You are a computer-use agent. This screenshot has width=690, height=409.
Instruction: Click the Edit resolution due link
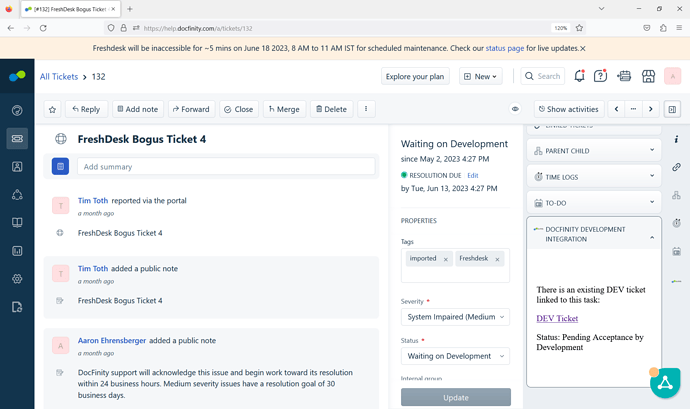pyautogui.click(x=473, y=175)
